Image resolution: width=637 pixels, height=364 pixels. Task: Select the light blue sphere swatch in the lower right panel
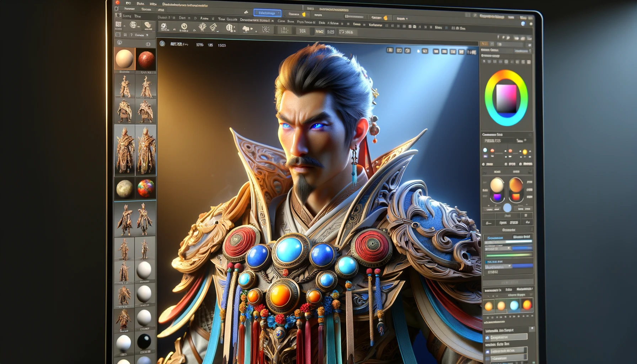click(514, 305)
